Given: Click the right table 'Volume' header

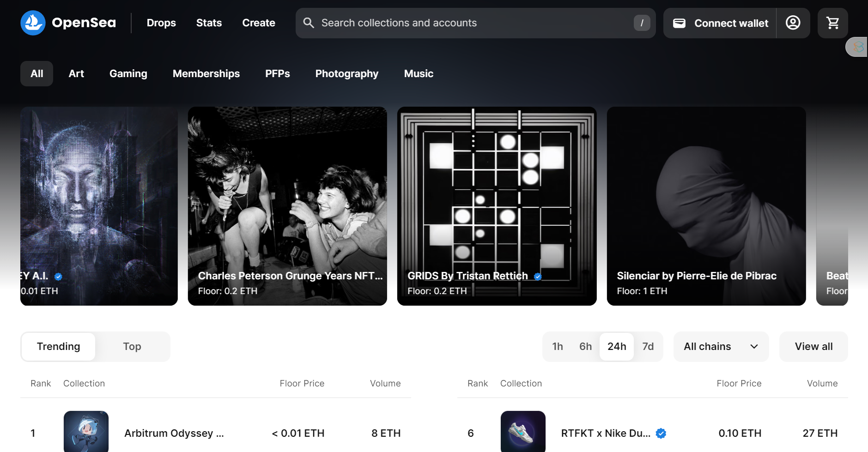Looking at the screenshot, I should point(822,383).
